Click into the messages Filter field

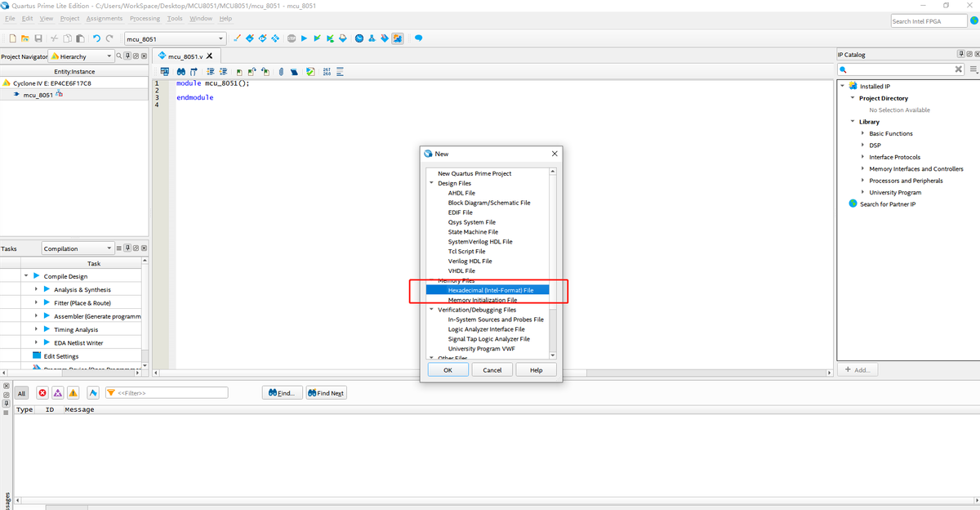[x=166, y=393]
